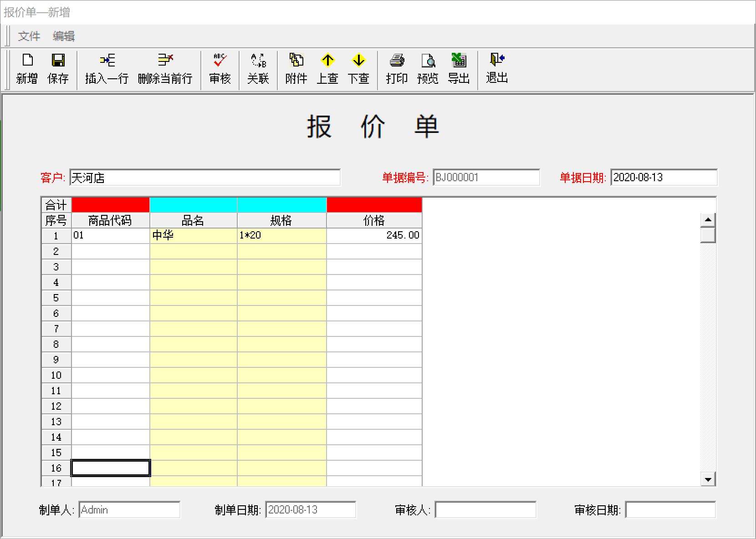Navigate up with the 上查 arrow icon
The width and height of the screenshot is (756, 539).
tap(327, 69)
